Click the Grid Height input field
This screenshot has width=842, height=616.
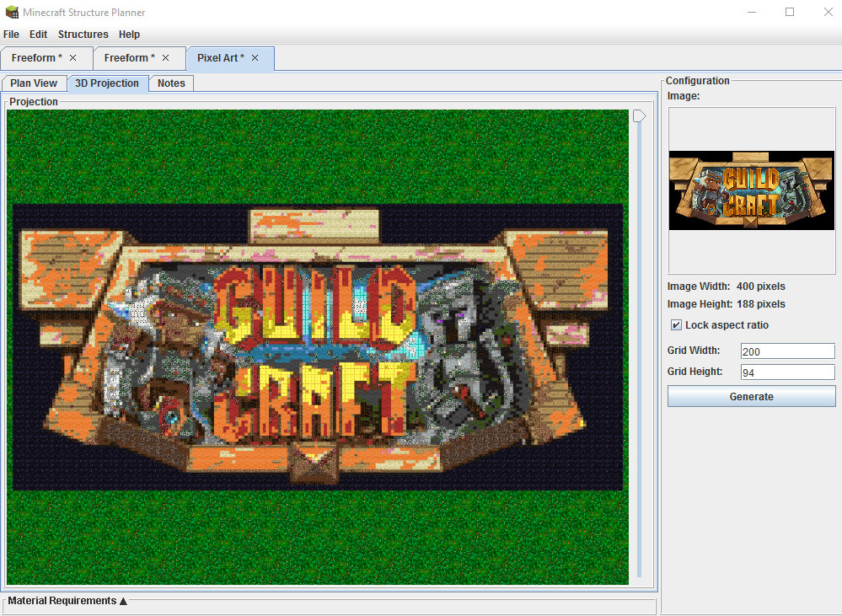pos(788,372)
